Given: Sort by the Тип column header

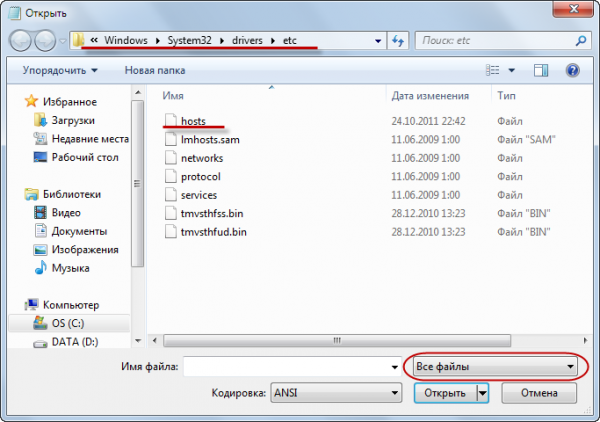Looking at the screenshot, I should [506, 96].
